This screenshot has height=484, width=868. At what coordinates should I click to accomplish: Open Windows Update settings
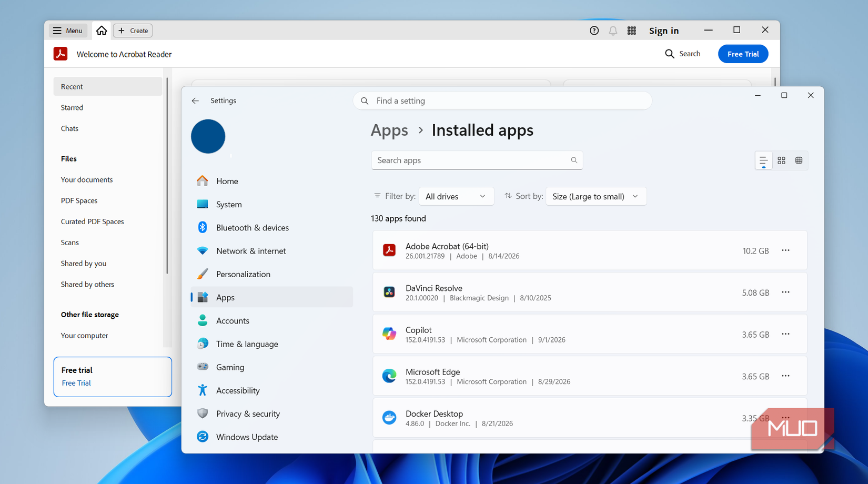point(271,437)
